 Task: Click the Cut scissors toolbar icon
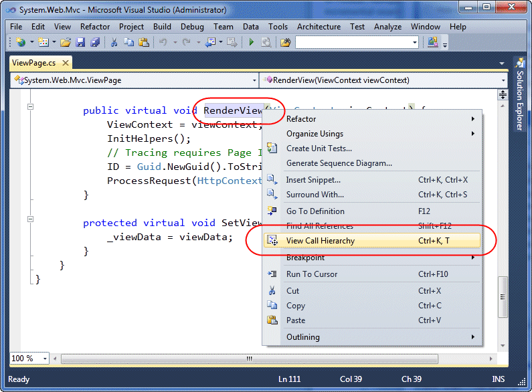pyautogui.click(x=114, y=42)
